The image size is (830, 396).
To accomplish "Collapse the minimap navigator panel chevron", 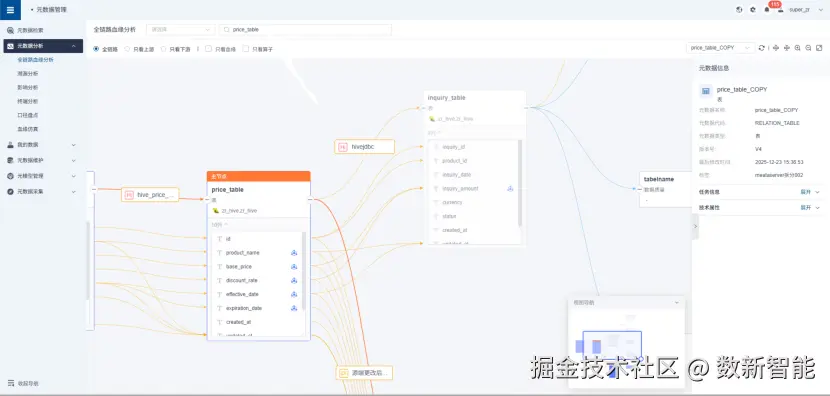I will point(676,302).
